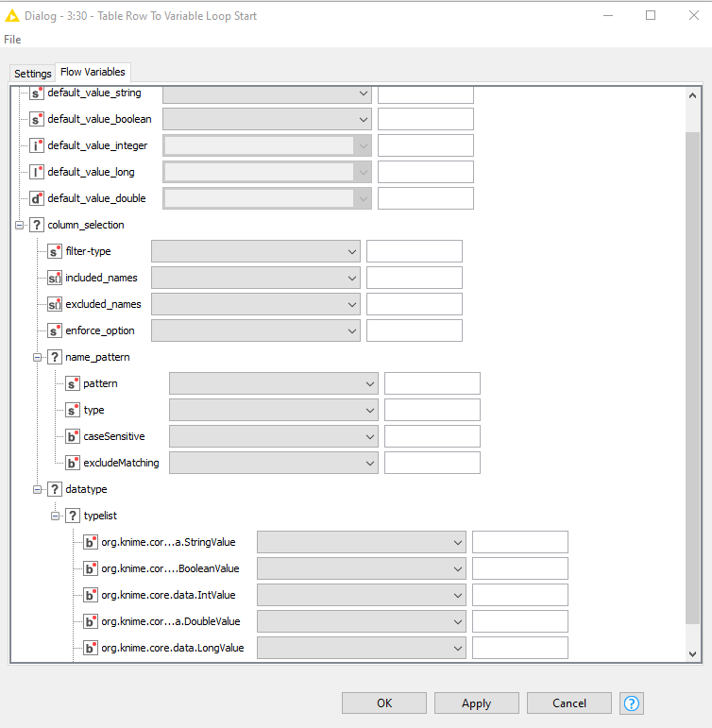Click the text field beside type

coord(432,411)
